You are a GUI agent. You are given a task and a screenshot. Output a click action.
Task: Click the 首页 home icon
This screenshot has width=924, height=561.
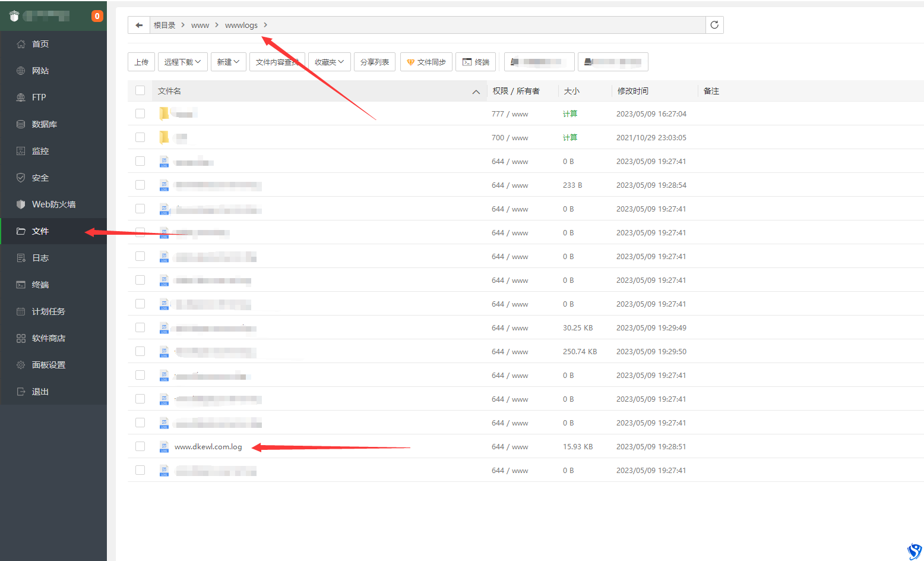pos(21,44)
